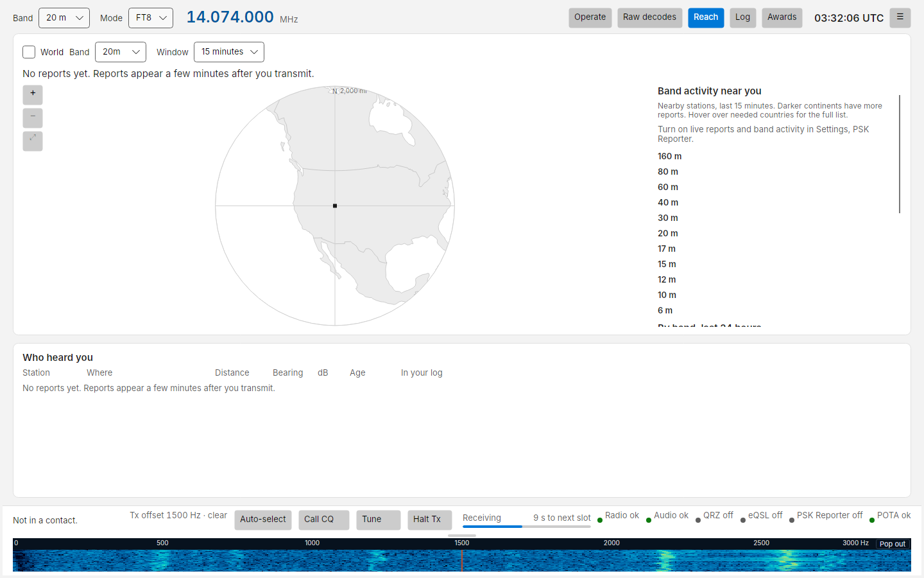Switch to the Operate tab
Viewport: 924px width, 578px height.
tap(590, 18)
